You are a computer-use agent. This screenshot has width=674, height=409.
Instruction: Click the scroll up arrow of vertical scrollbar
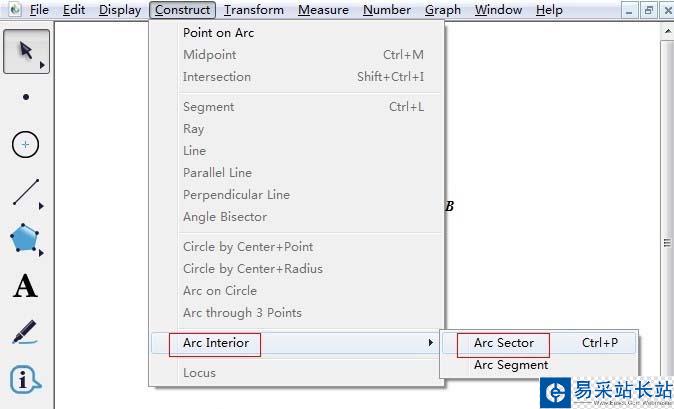coord(667,32)
